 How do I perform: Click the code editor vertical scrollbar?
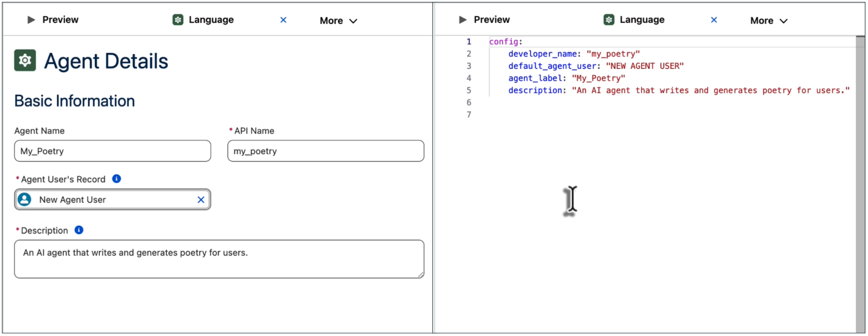860,183
